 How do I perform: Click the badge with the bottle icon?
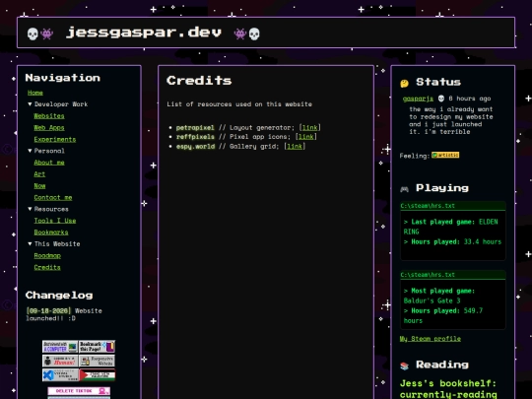[97, 361]
